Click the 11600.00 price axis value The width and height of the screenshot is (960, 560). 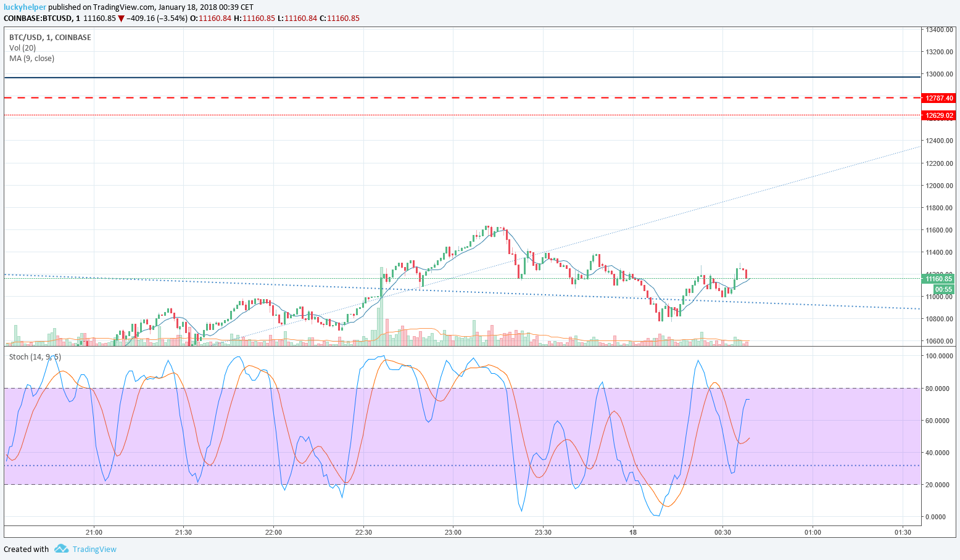939,230
